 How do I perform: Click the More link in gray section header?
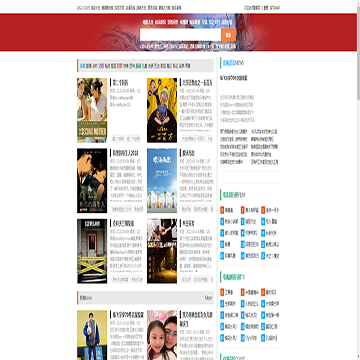pyautogui.click(x=208, y=298)
